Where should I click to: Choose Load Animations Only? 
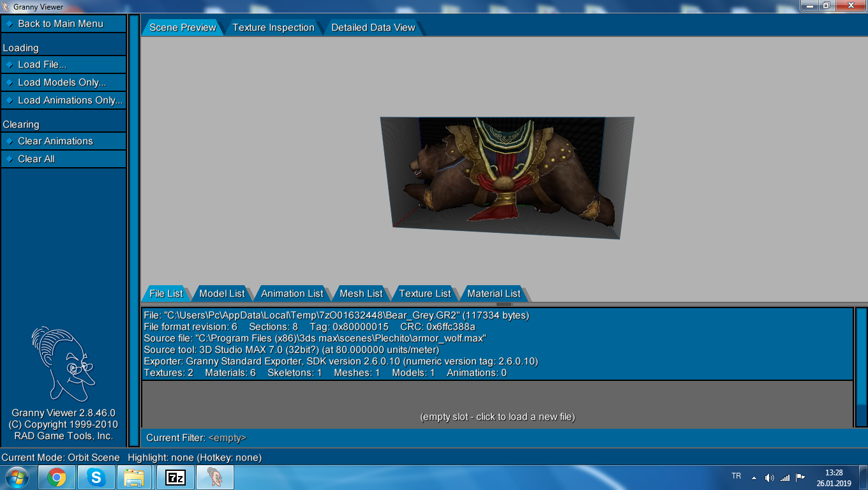pyautogui.click(x=63, y=100)
